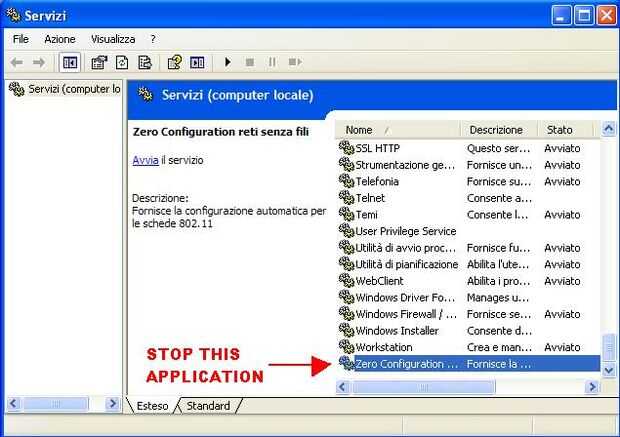620x437 pixels.
Task: Click the gear icon beside WebClient
Action: (346, 280)
